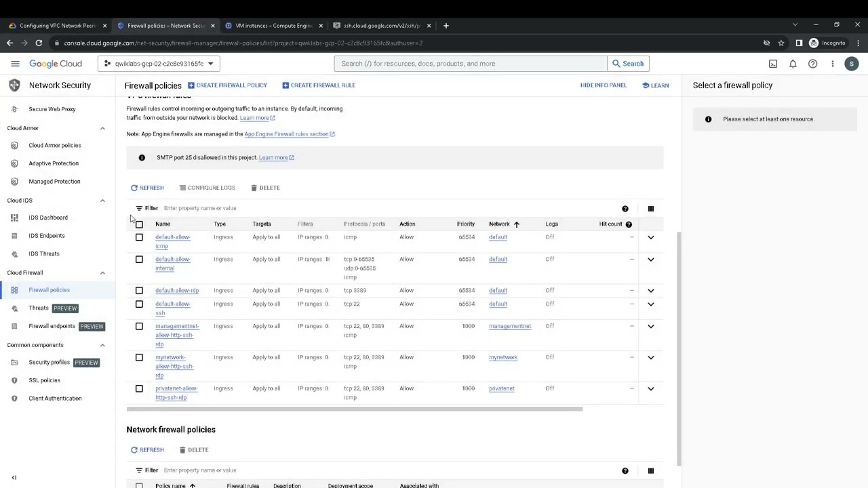Click the IDS Threats sidebar icon
868x488 pixels.
[x=14, y=253]
